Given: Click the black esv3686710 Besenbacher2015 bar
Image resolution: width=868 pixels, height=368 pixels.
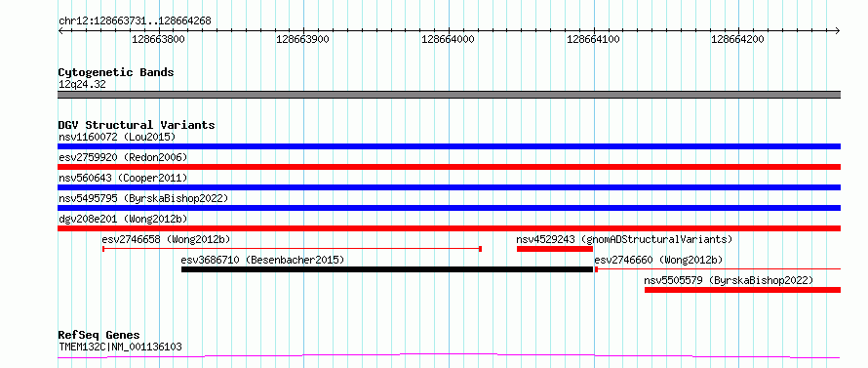Looking at the screenshot, I should tap(387, 269).
